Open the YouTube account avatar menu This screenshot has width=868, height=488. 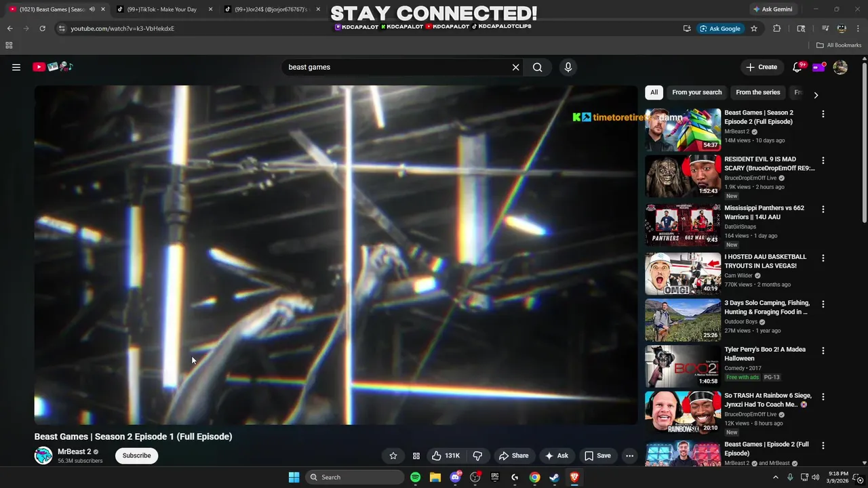click(840, 67)
